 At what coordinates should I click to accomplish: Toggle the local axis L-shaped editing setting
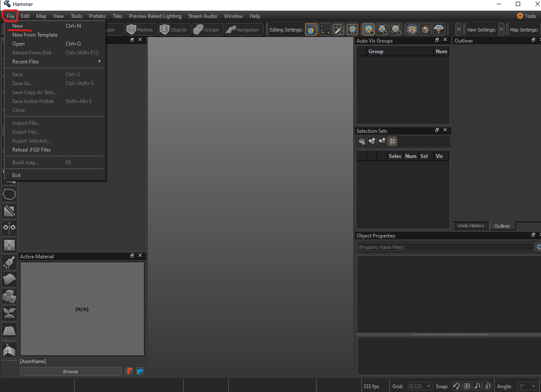325,29
